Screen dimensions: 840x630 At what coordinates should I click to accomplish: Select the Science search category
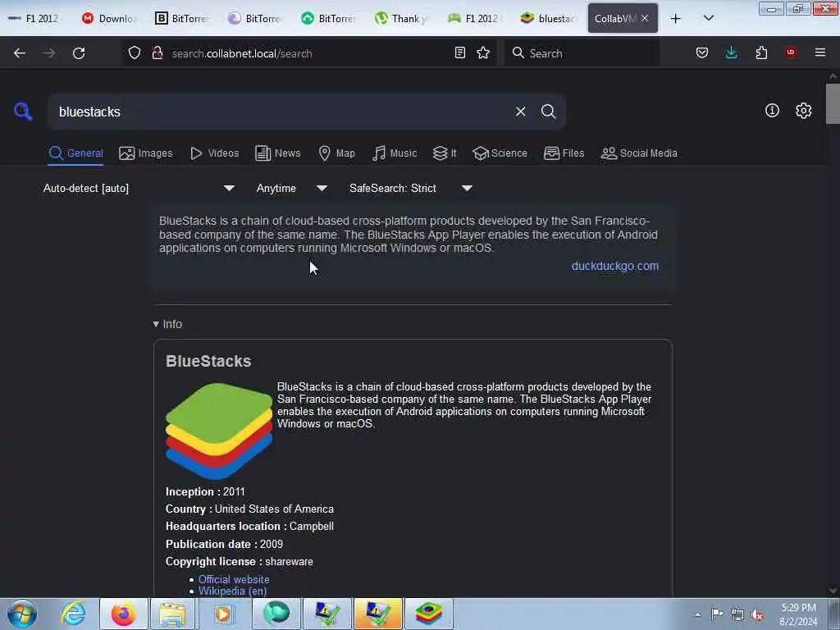point(500,153)
